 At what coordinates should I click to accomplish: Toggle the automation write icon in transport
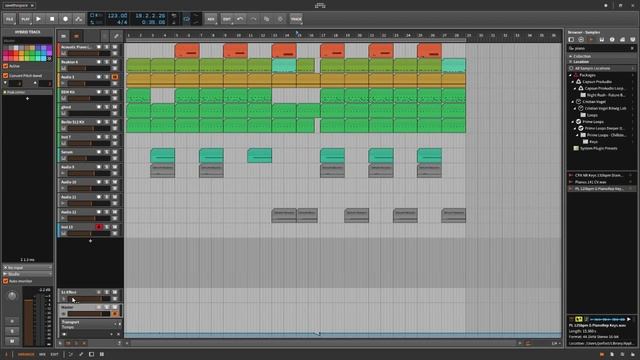(x=79, y=19)
